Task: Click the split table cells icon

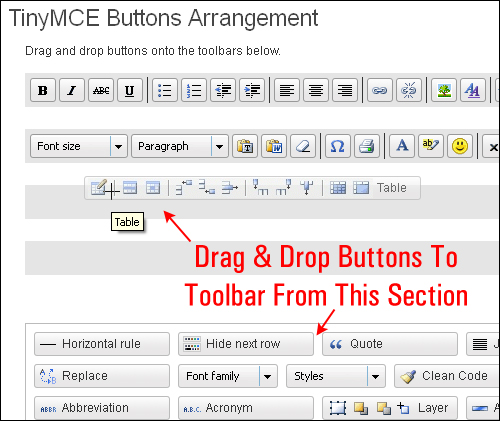Action: point(338,188)
